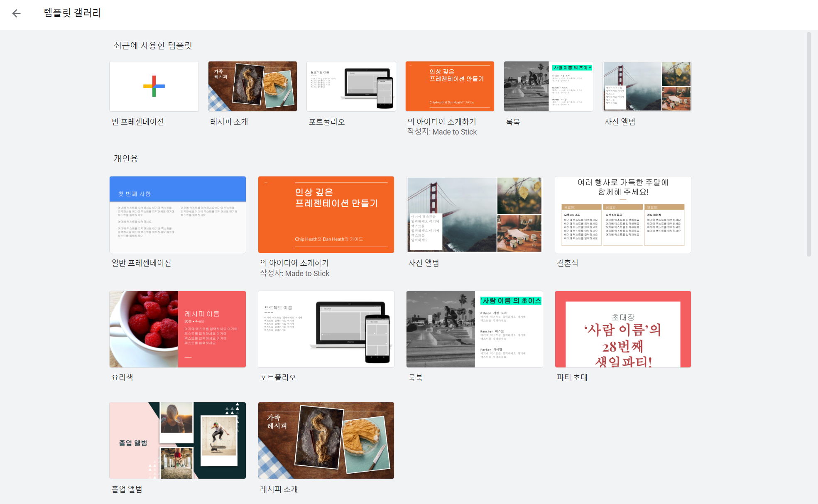Open bottom 레시피 소개 template thumbnail
Screen dimensions: 818x504
(326, 440)
